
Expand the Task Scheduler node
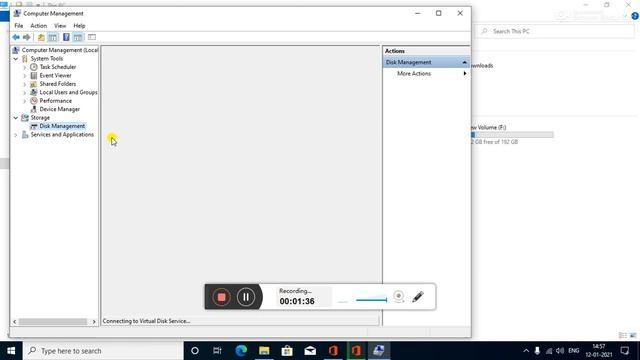pyautogui.click(x=24, y=67)
